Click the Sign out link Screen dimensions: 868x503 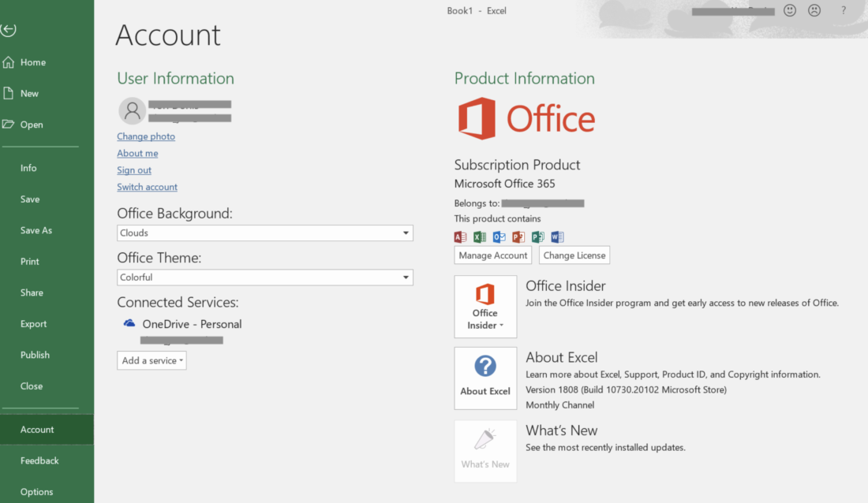pyautogui.click(x=134, y=170)
